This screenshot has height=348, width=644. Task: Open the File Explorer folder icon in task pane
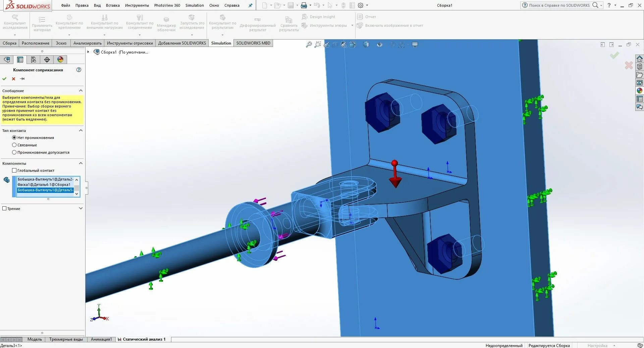(640, 75)
